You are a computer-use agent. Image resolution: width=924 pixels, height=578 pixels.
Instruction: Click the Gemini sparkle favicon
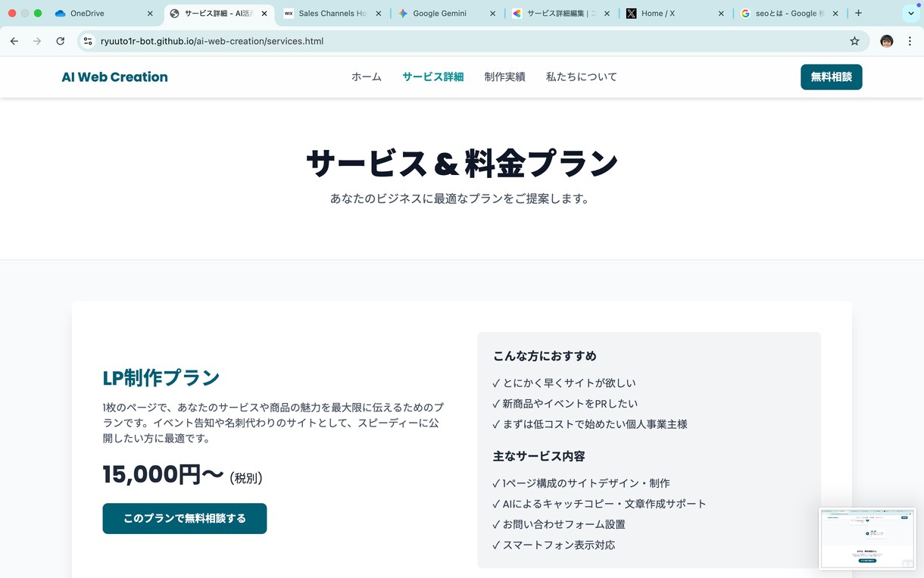(403, 13)
